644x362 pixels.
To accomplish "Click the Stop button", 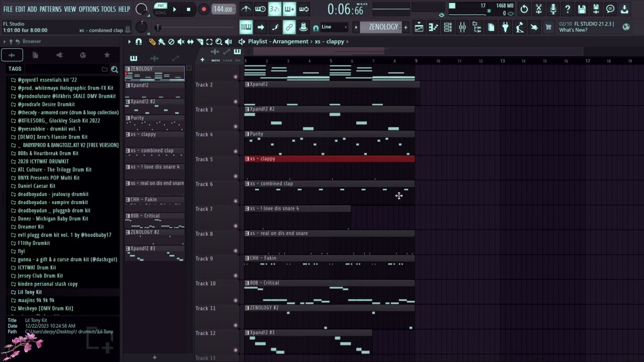I will tap(189, 9).
